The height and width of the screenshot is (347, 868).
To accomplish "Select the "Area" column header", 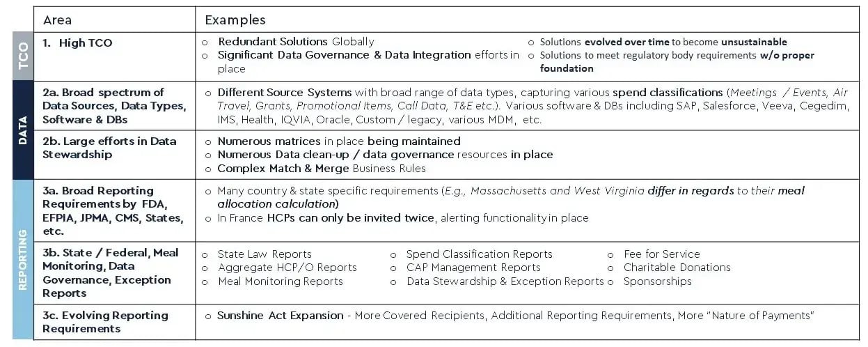I will [57, 20].
